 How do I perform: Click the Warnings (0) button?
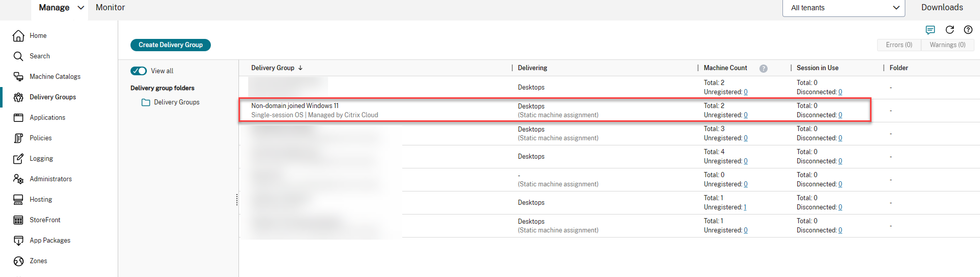pyautogui.click(x=947, y=45)
